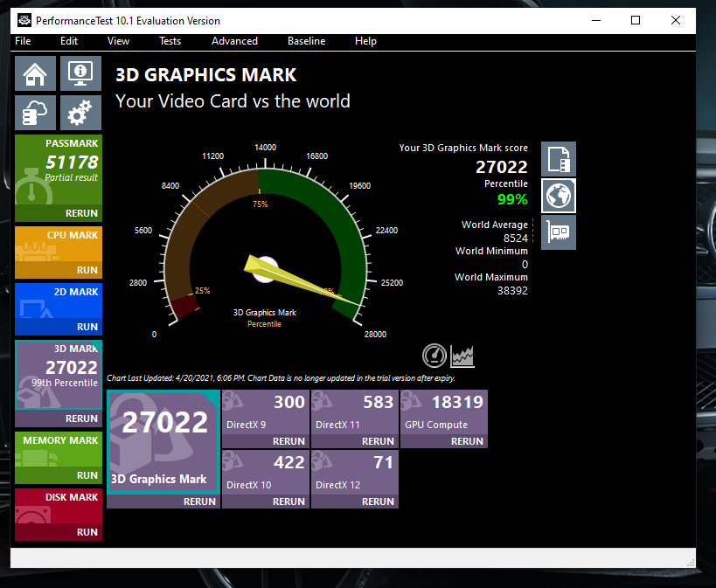Viewport: 716px width, 588px height.
Task: Open the Help menu
Action: (x=365, y=41)
